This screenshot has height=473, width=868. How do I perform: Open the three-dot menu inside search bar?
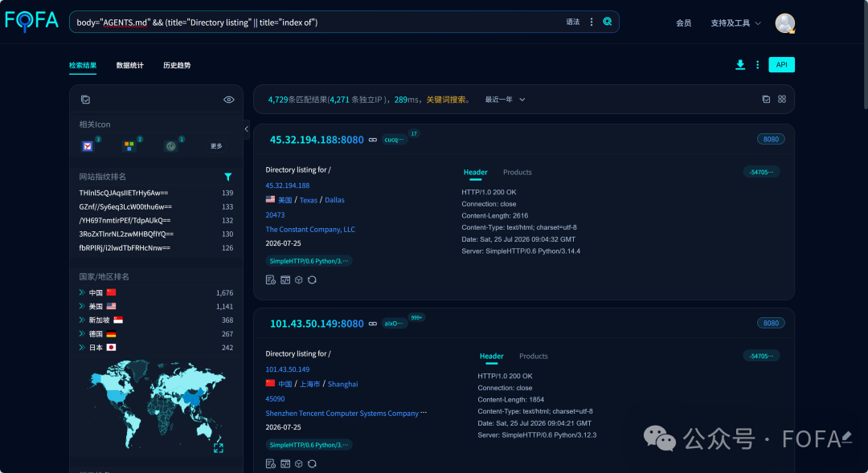click(592, 22)
